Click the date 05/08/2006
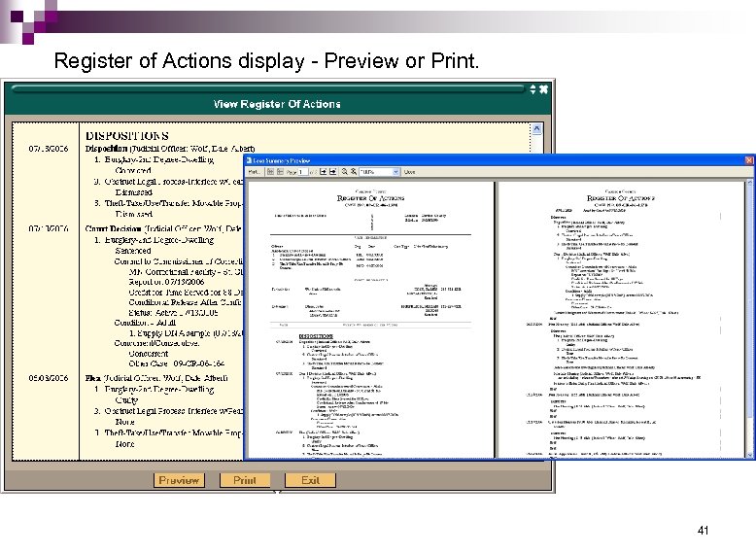This screenshot has width=756, height=553. tap(49, 378)
